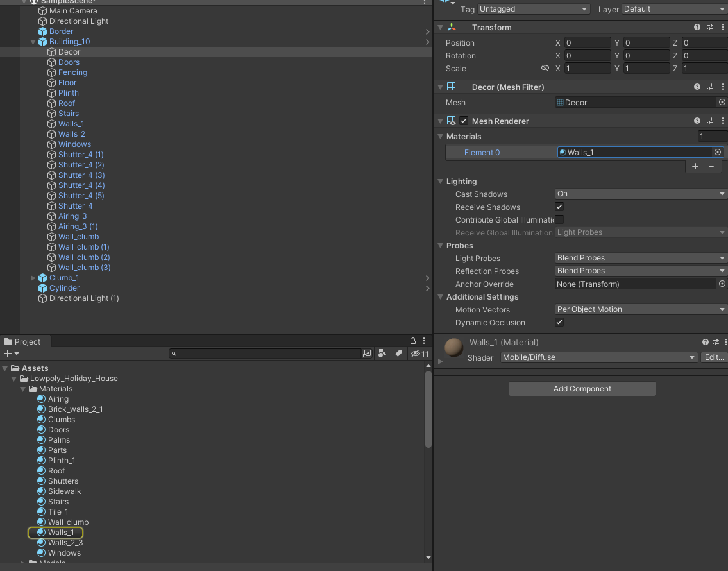Open the Cast Shadows dropdown
The image size is (728, 571).
pyautogui.click(x=640, y=194)
